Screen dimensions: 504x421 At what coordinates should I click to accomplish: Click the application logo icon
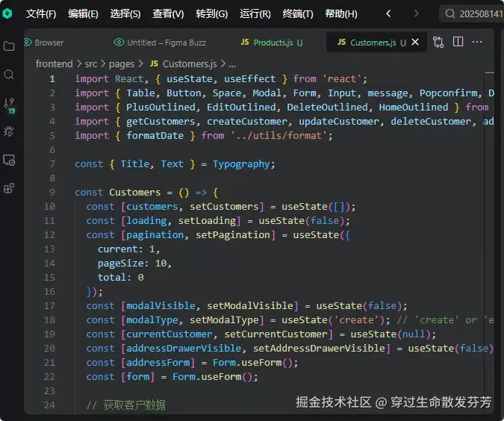pyautogui.click(x=7, y=13)
